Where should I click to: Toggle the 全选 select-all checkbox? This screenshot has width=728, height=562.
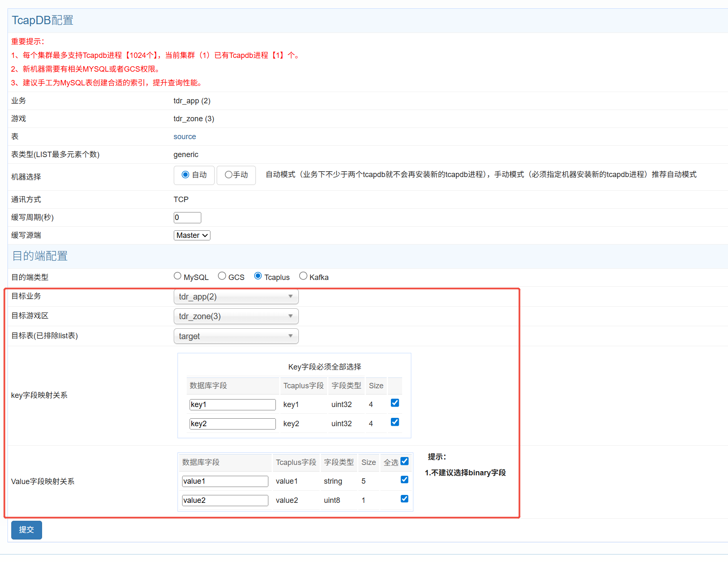404,461
